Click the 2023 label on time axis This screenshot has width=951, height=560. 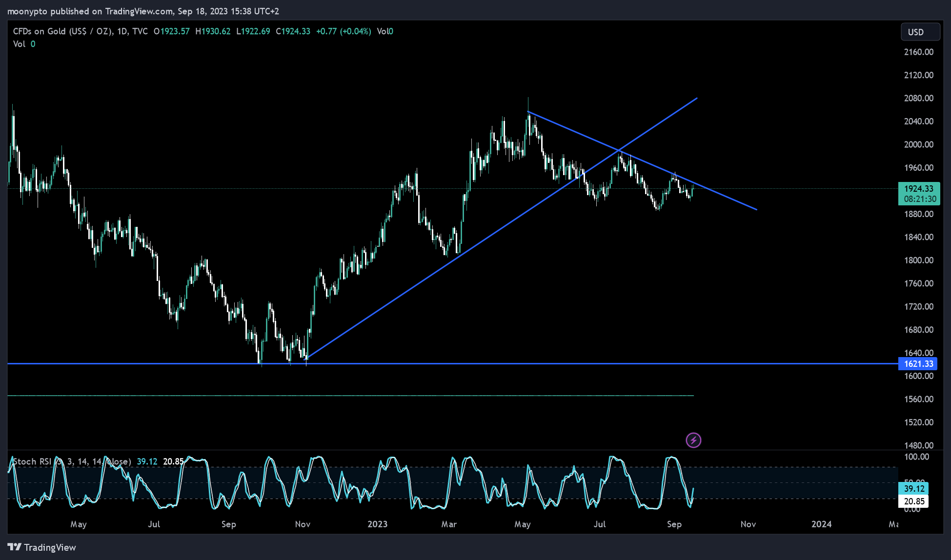pos(377,524)
